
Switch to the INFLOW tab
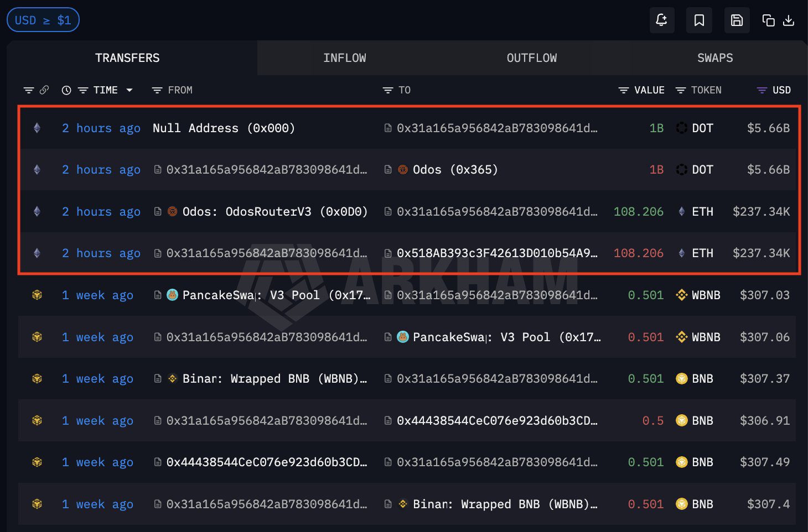coord(344,58)
